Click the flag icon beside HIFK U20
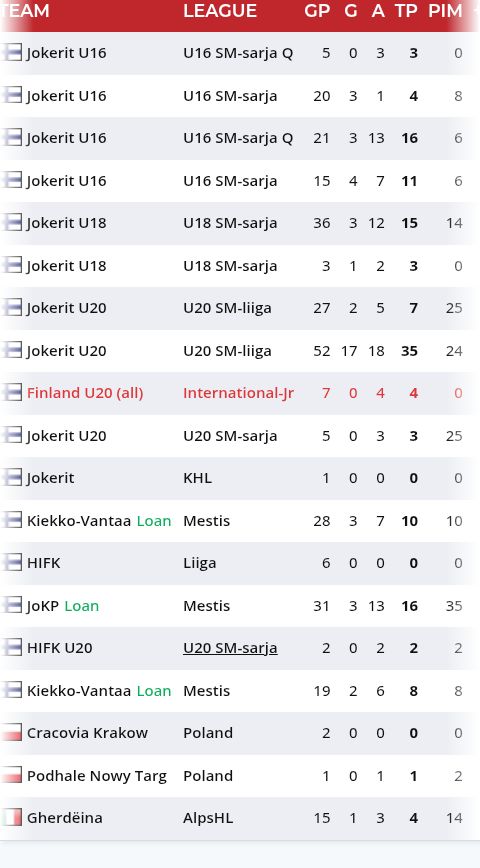Image resolution: width=480 pixels, height=868 pixels. tap(11, 648)
